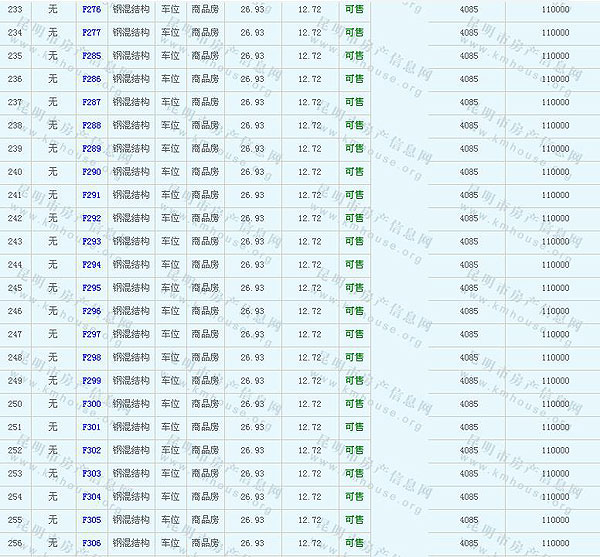Viewport: 600px width, 557px height.
Task: Open the F304 unit link
Action: pyautogui.click(x=91, y=497)
